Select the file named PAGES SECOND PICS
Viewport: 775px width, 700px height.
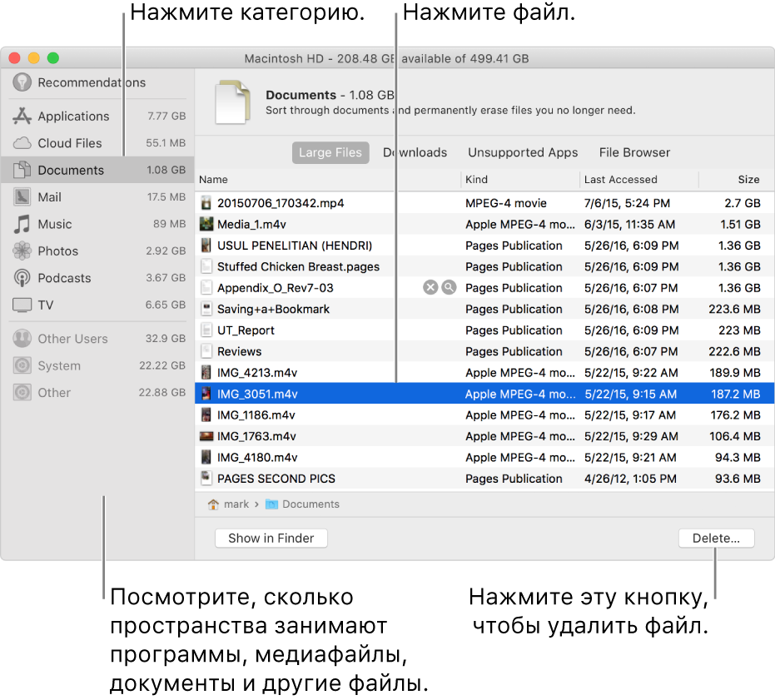[276, 479]
